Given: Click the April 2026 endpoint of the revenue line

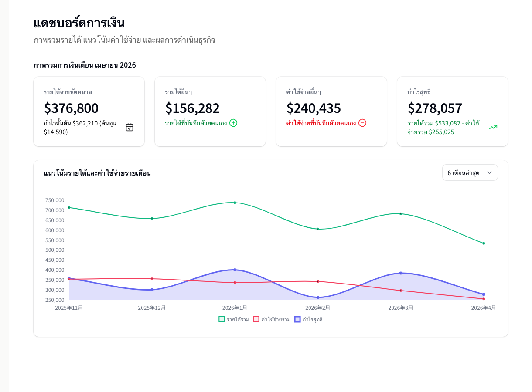Looking at the screenshot, I should click(x=484, y=243).
